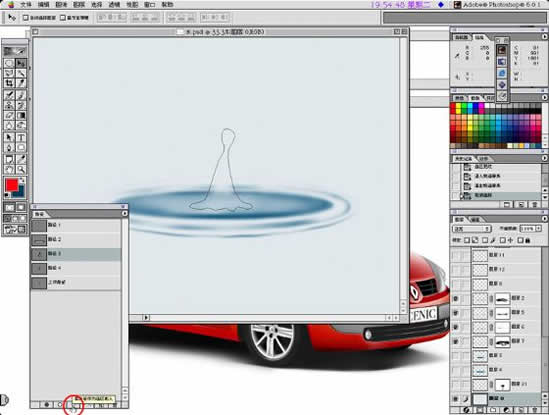
Task: Open the Info panel flyout menu
Action: (x=544, y=36)
